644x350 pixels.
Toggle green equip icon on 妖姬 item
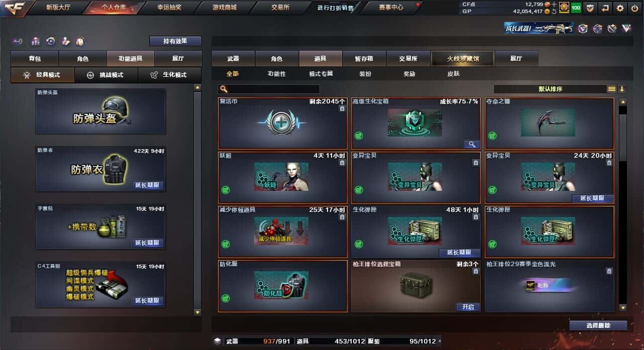click(226, 190)
